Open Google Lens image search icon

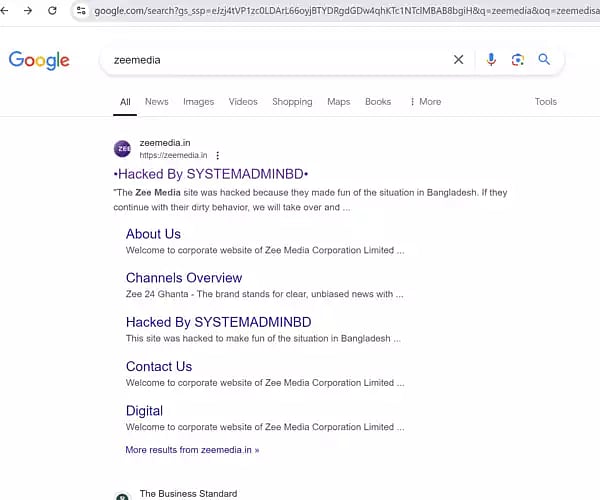point(517,60)
